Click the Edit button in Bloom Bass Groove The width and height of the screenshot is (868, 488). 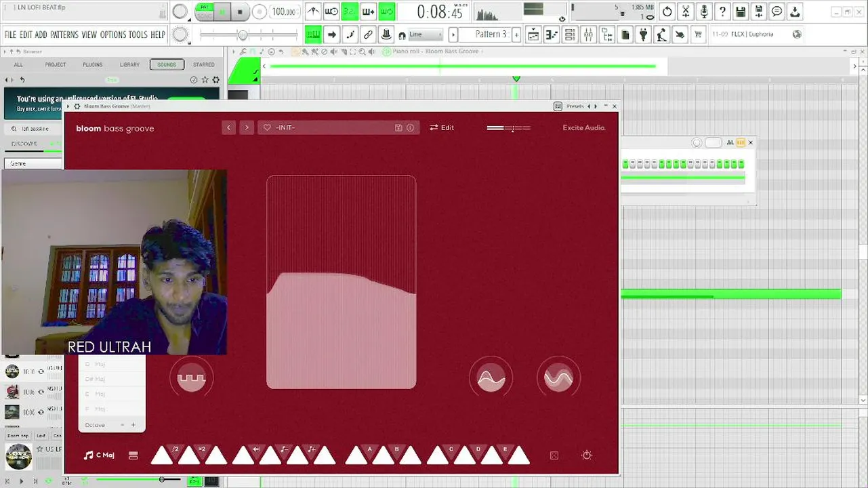pos(442,127)
